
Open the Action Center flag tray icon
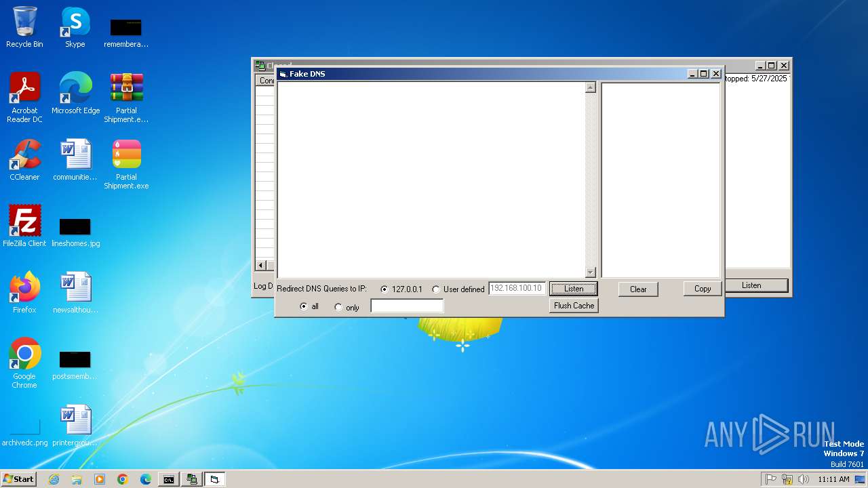[771, 479]
